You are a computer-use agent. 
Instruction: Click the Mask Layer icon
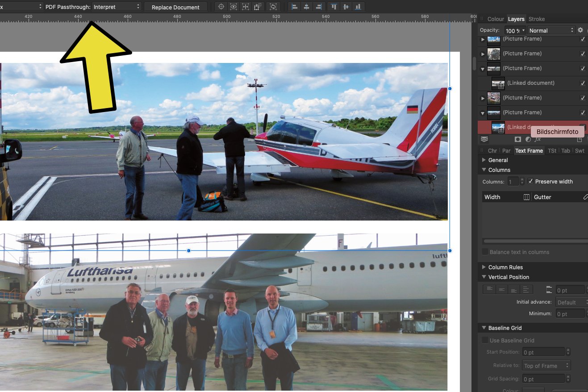click(518, 140)
